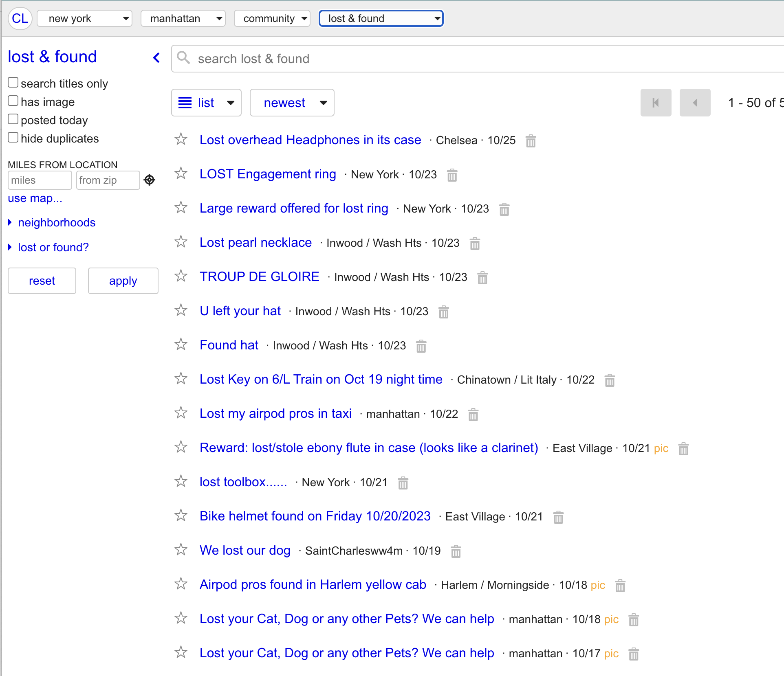The width and height of the screenshot is (784, 676).
Task: Toggle the hide duplicates checkbox
Action: pyautogui.click(x=13, y=138)
